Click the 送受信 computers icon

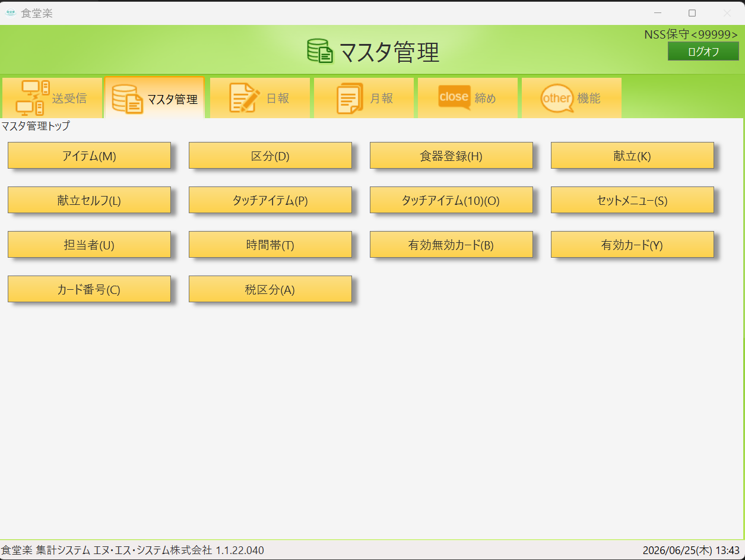[x=32, y=98]
